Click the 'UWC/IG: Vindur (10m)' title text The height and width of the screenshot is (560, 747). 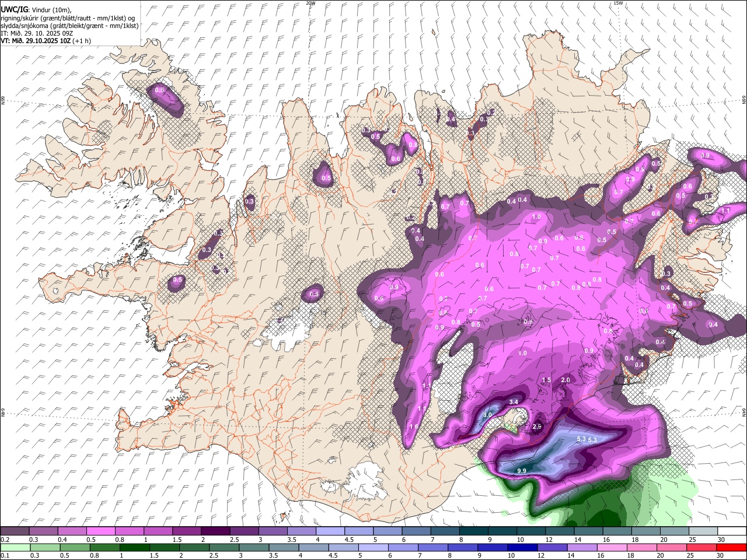coord(36,9)
